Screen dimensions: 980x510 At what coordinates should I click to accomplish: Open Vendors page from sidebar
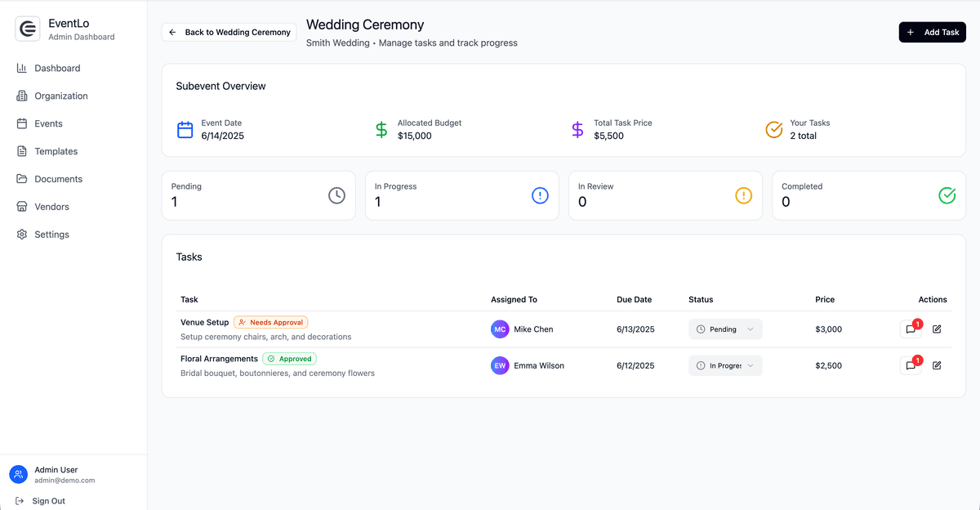(51, 207)
